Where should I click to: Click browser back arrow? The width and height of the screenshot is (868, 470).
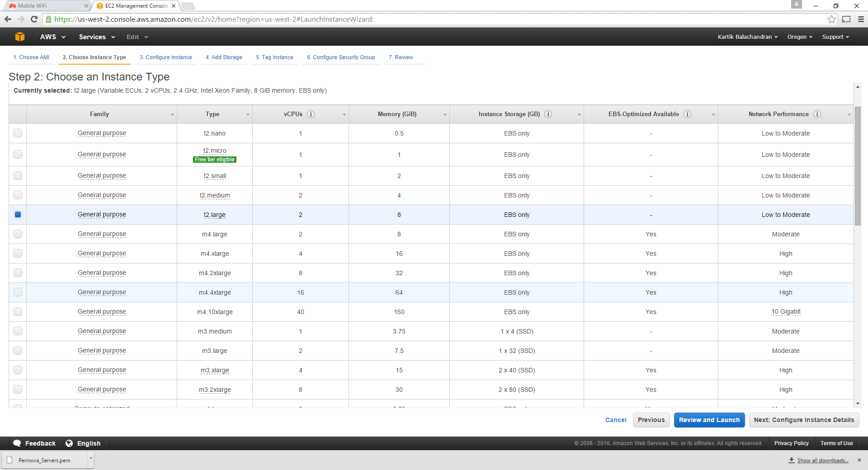pos(8,19)
